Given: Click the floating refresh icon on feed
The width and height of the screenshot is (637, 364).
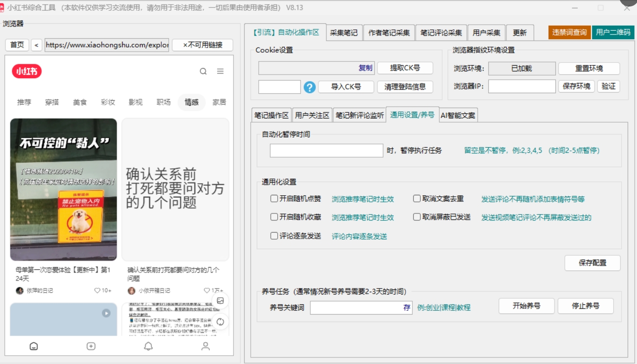Looking at the screenshot, I should [x=220, y=322].
